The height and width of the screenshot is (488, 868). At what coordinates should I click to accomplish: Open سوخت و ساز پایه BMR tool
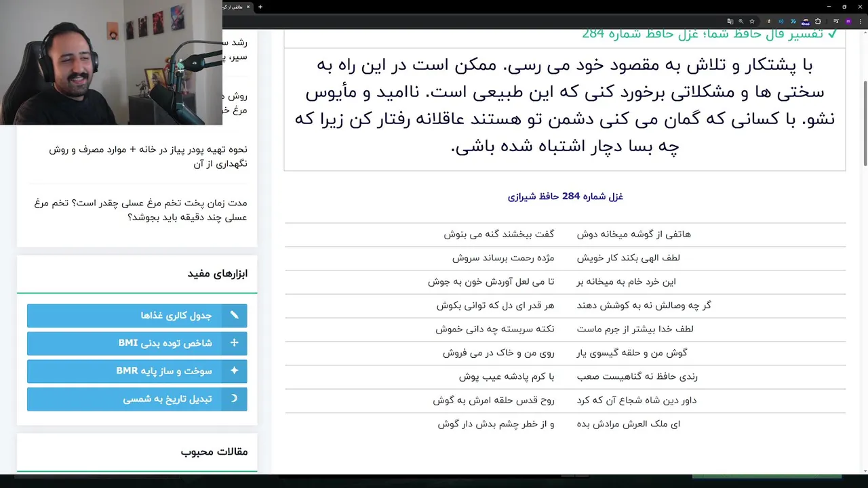point(137,371)
